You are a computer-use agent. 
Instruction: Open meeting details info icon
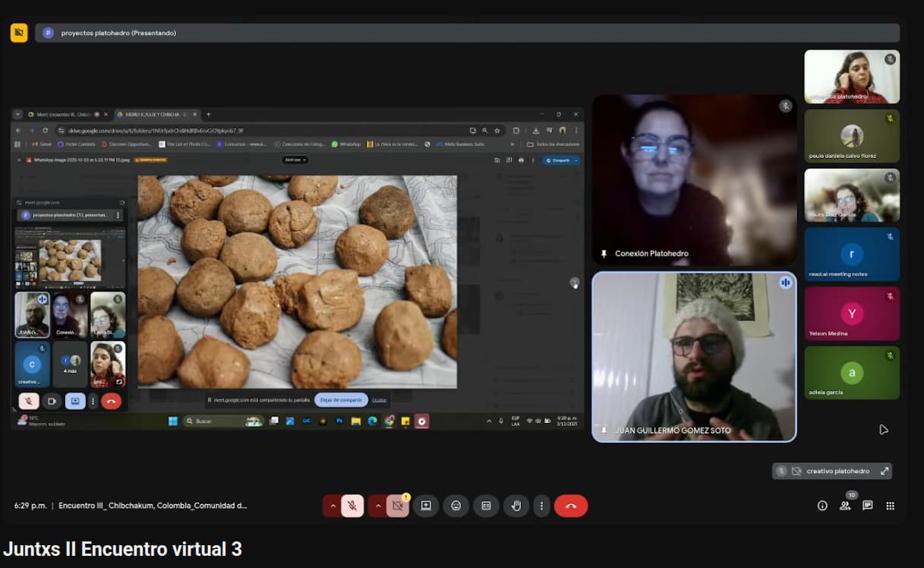point(822,506)
